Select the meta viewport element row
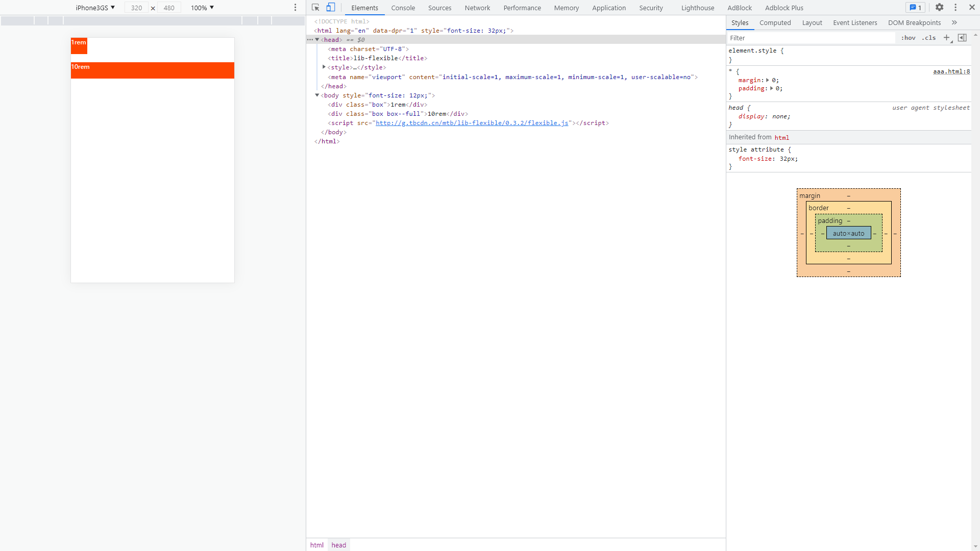980x551 pixels. tap(516, 77)
